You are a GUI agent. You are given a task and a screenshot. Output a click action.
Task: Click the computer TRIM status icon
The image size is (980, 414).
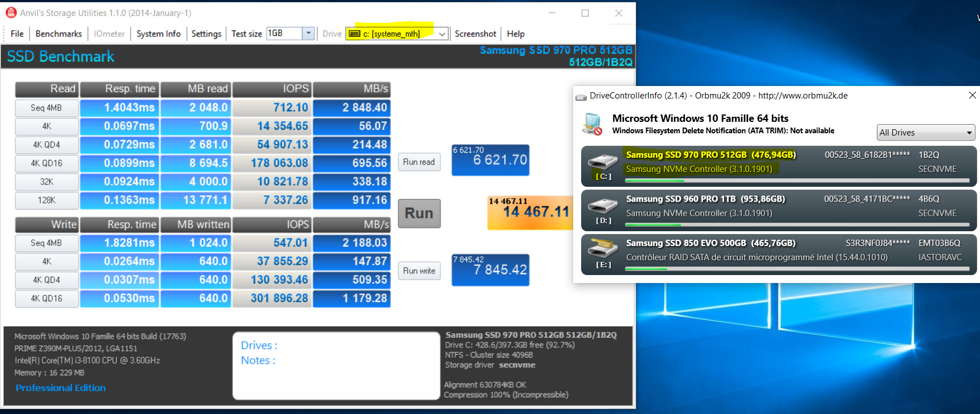593,124
